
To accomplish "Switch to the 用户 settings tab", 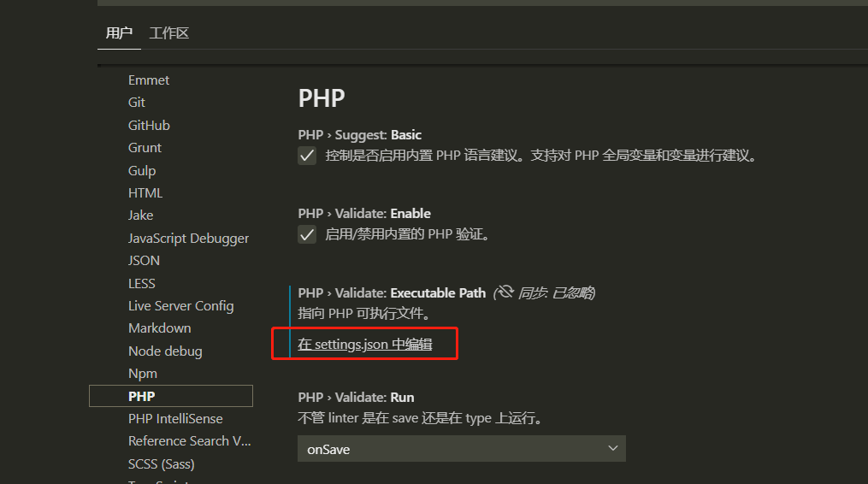I will pos(119,33).
